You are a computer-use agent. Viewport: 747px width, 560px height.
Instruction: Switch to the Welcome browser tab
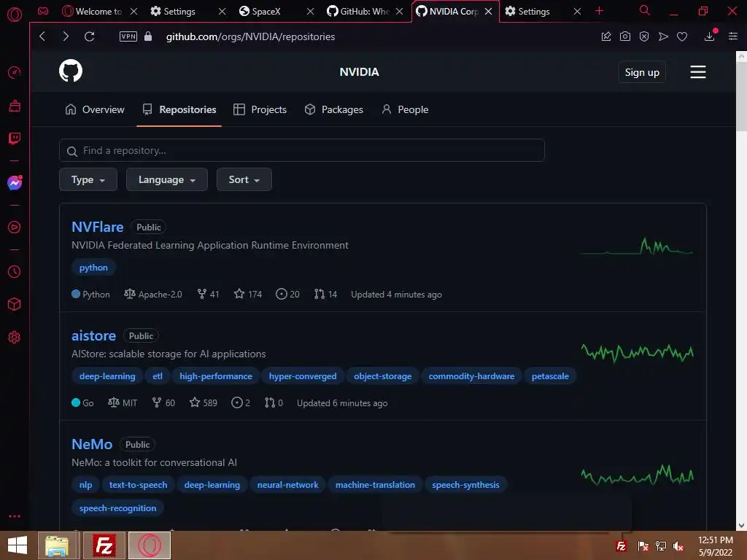tap(98, 11)
